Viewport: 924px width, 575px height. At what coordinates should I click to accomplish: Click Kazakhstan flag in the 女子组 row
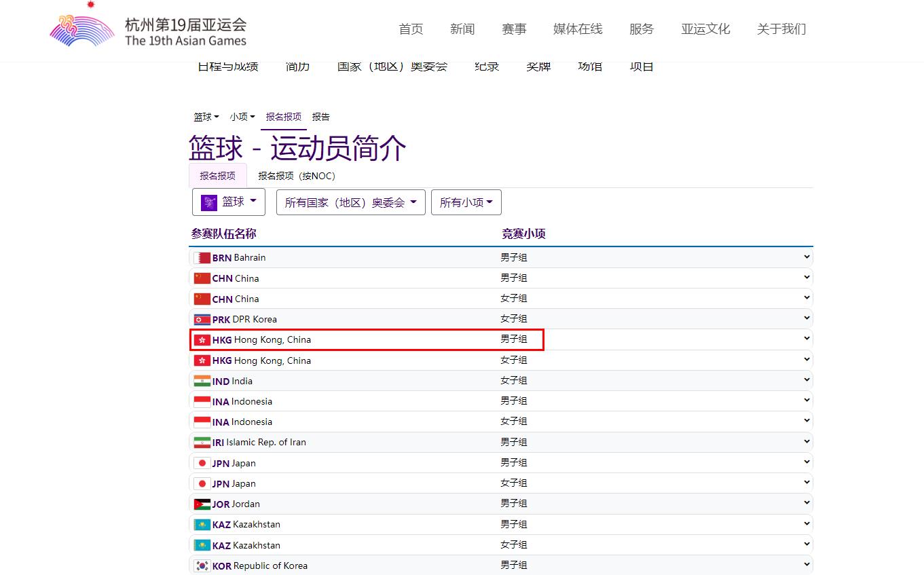(x=202, y=545)
